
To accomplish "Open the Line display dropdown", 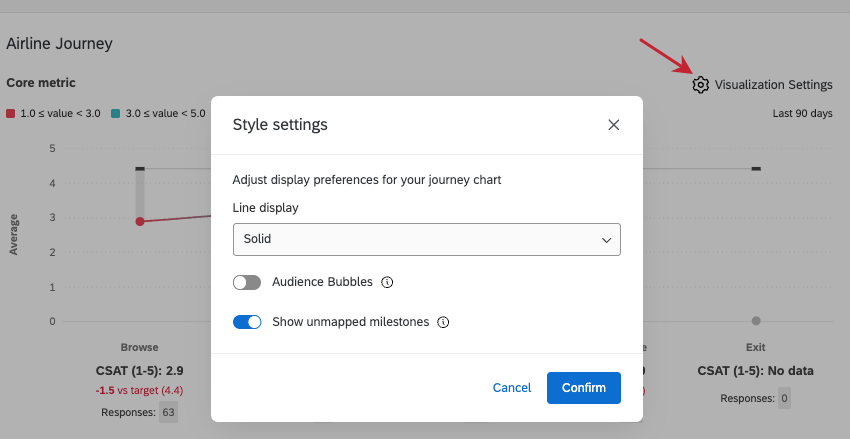I will [x=427, y=239].
